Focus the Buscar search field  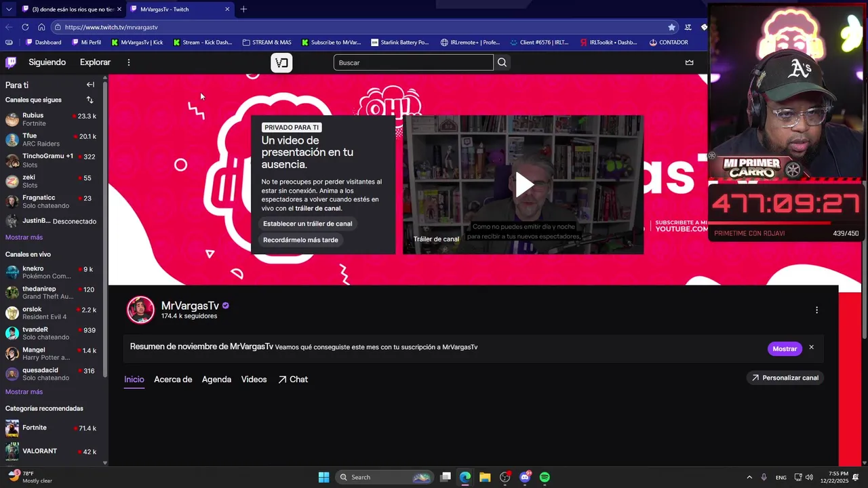(414, 62)
